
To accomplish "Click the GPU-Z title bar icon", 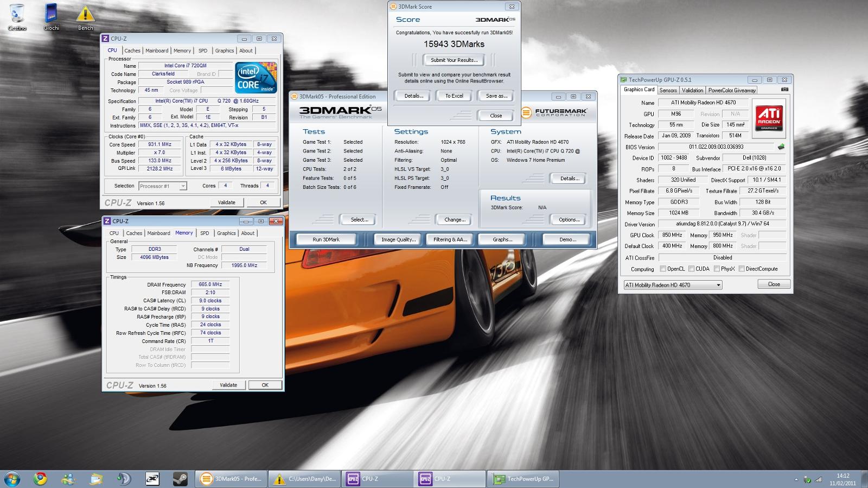I will [x=624, y=80].
